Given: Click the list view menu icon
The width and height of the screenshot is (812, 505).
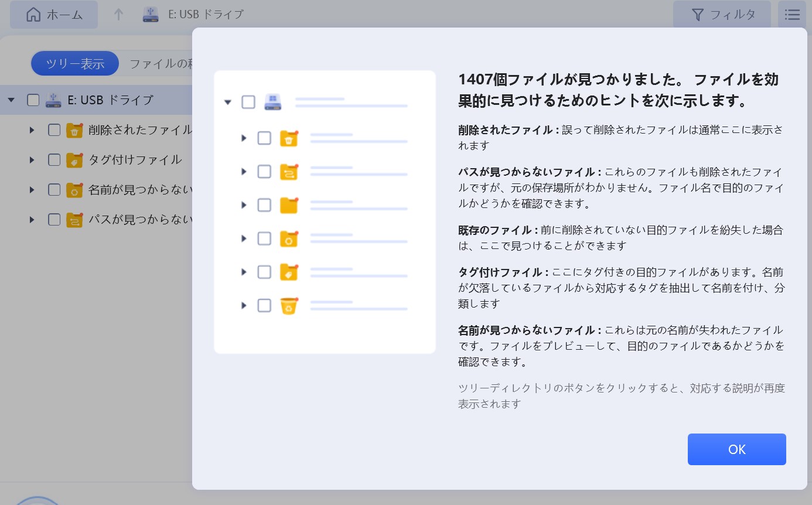Looking at the screenshot, I should (791, 15).
